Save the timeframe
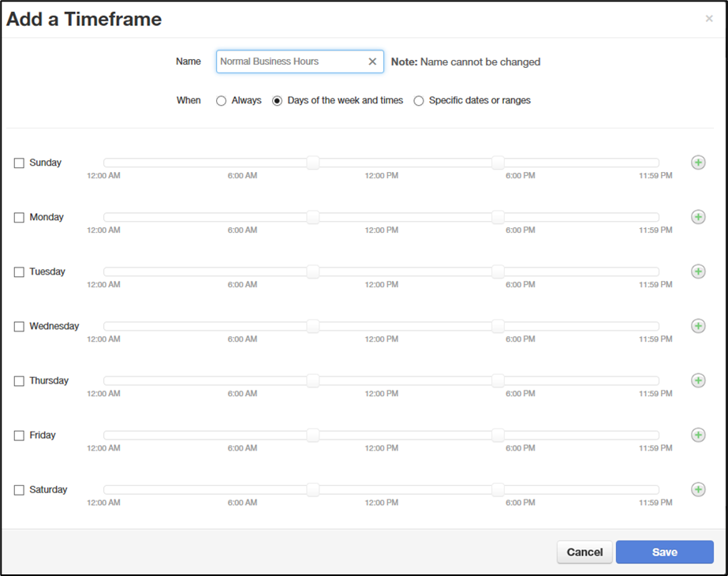Image resolution: width=728 pixels, height=576 pixels. [664, 552]
